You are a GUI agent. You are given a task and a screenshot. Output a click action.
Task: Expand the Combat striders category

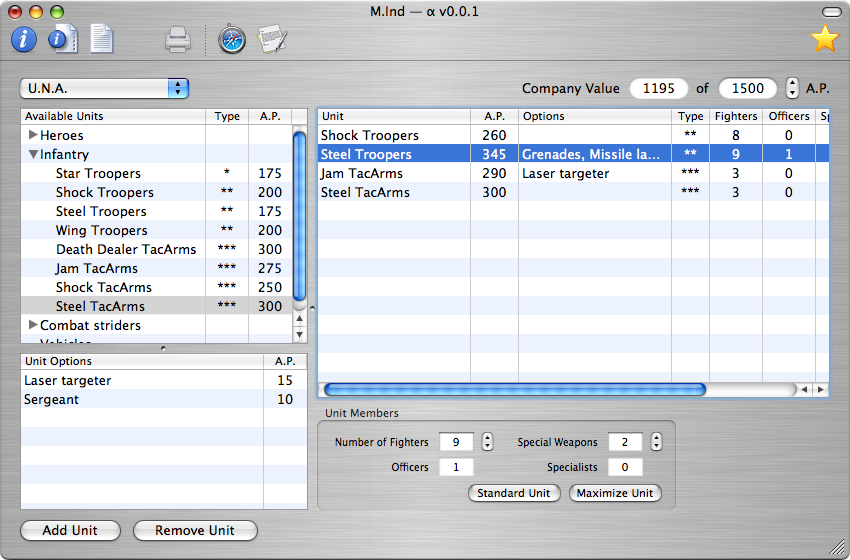33,325
